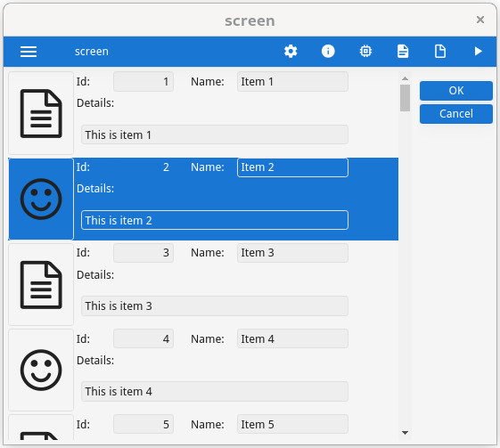Click the Name field containing Item 1
Image resolution: width=500 pixels, height=448 pixels.
(292, 82)
